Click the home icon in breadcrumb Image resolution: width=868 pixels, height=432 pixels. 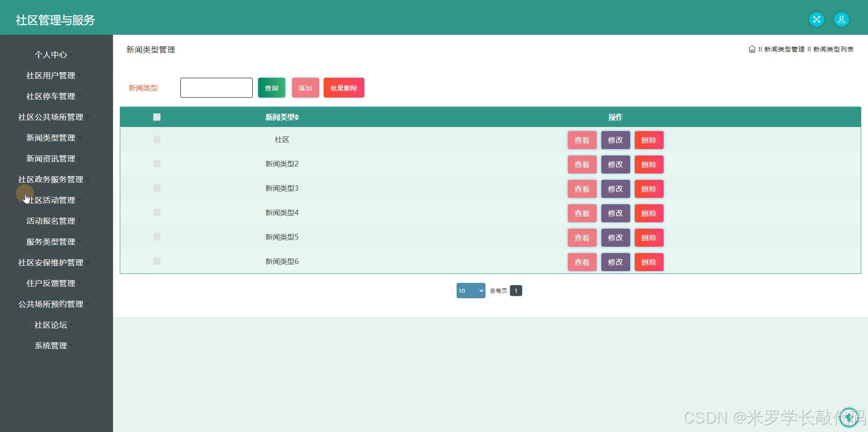pyautogui.click(x=752, y=49)
